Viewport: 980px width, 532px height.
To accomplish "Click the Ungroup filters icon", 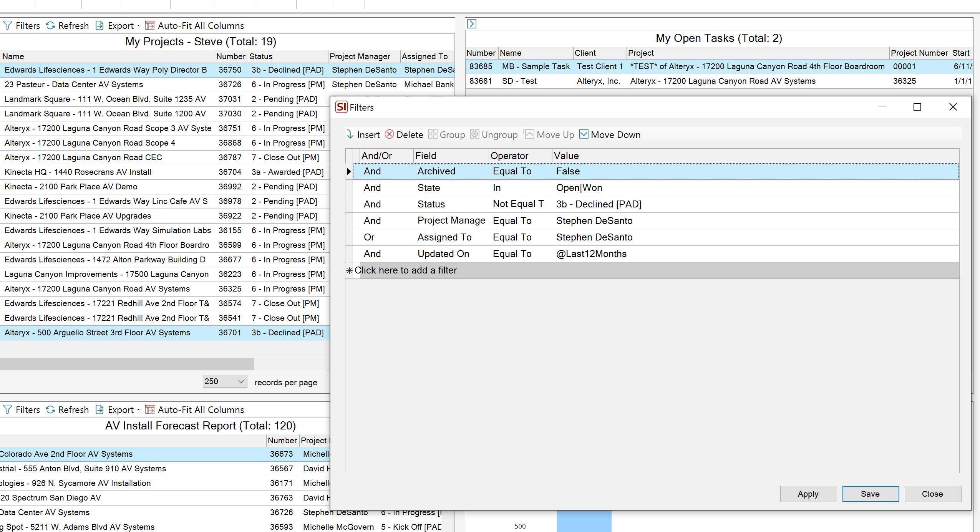I will coord(474,134).
